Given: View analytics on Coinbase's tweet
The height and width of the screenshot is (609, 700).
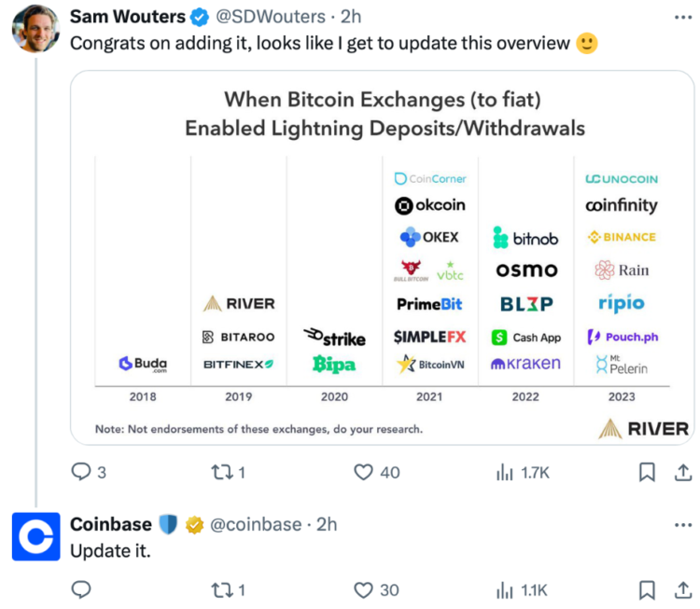Looking at the screenshot, I should click(x=505, y=589).
